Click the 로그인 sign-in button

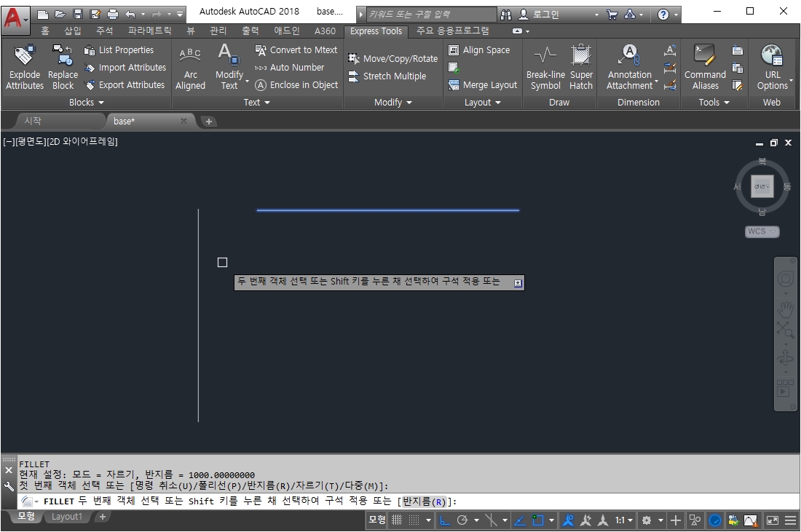545,15
